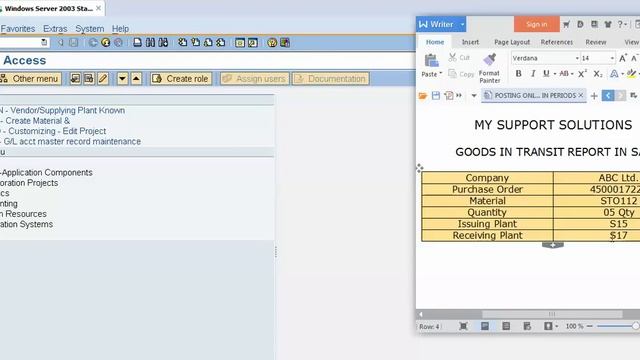The width and height of the screenshot is (640, 360).
Task: Move favorite up with the up-arrow button
Action: [136, 78]
